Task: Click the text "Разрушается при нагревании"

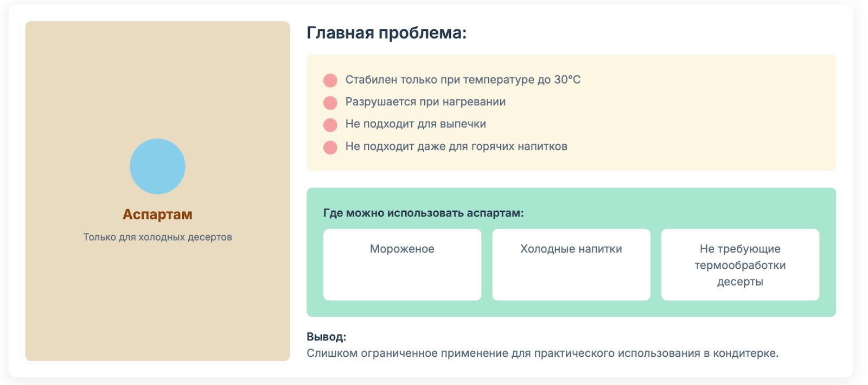Action: 425,102
